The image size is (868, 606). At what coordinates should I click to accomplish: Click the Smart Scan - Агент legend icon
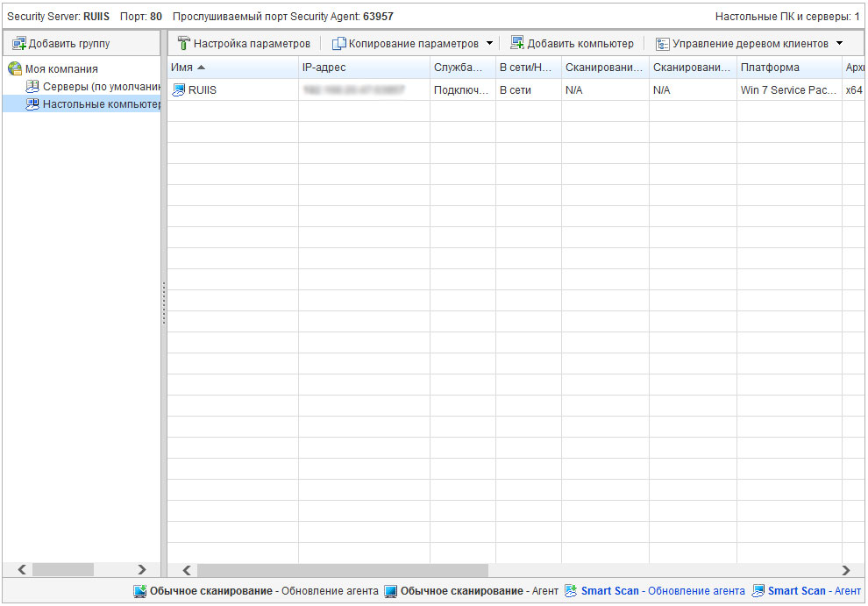pos(758,591)
